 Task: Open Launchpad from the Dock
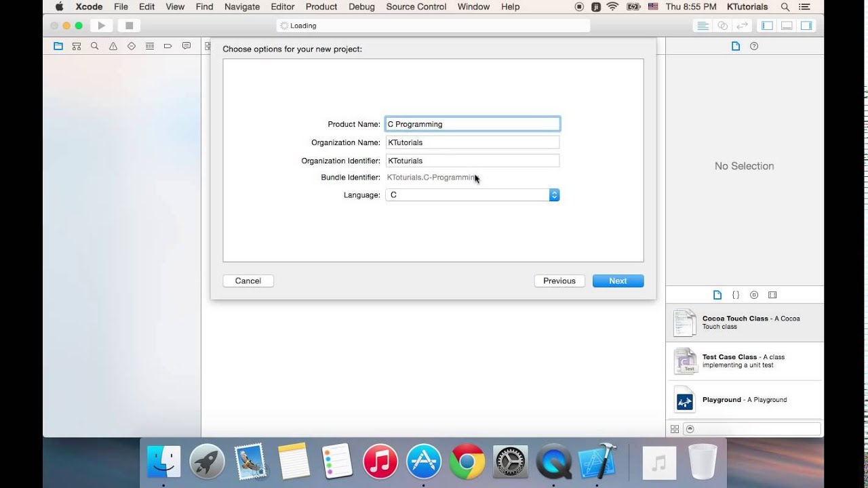click(x=207, y=462)
